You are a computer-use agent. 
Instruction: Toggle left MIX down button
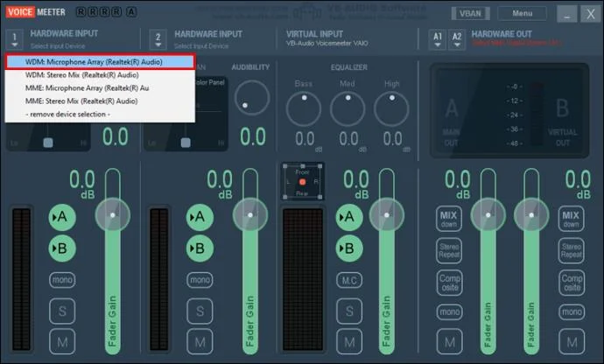point(449,219)
